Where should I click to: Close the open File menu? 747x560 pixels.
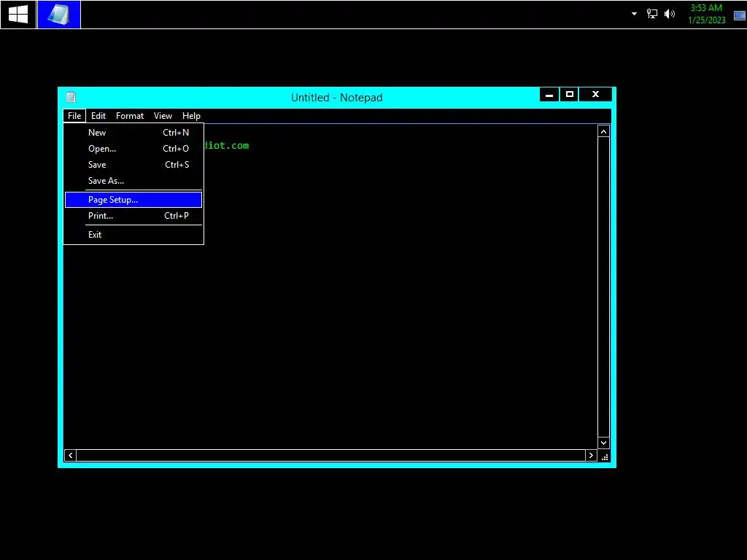(x=74, y=116)
